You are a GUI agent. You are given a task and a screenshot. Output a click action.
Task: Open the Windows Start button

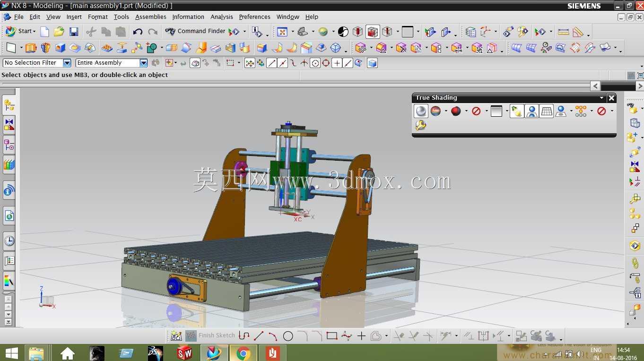tap(11, 352)
